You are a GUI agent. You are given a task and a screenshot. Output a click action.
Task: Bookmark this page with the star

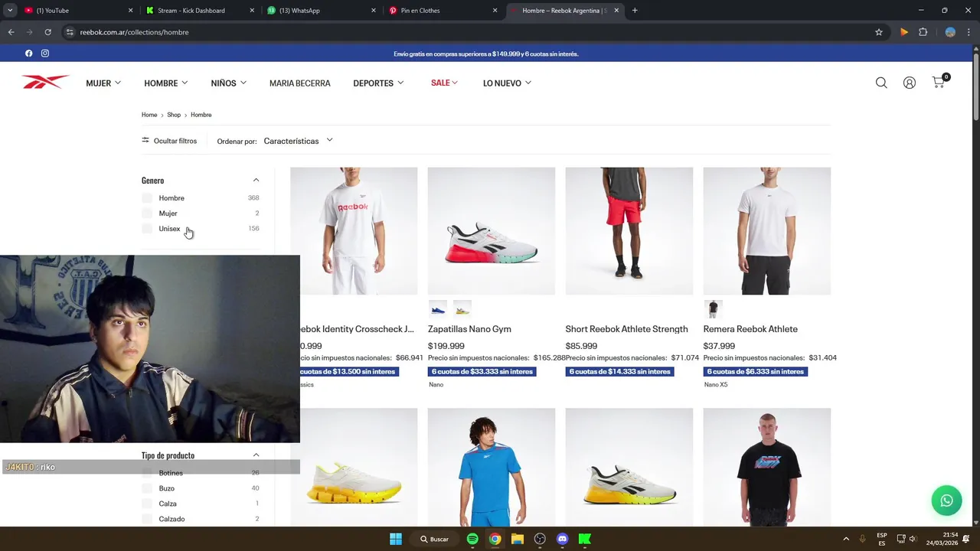(x=879, y=32)
